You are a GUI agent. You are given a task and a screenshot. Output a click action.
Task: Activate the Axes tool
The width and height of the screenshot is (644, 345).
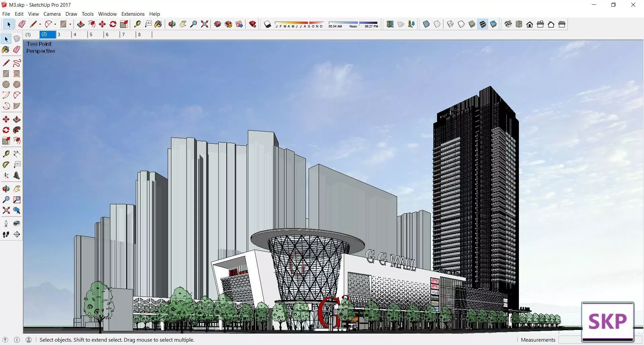tap(6, 175)
